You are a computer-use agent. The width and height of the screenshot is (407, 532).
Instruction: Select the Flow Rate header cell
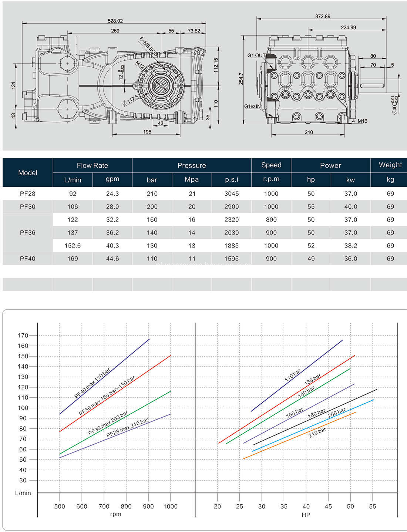(x=92, y=165)
